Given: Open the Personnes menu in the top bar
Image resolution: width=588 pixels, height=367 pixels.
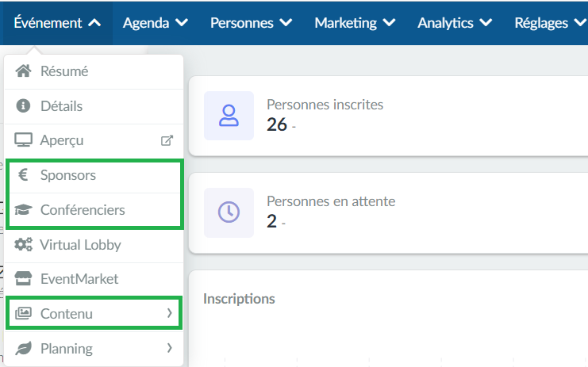Looking at the screenshot, I should point(252,23).
